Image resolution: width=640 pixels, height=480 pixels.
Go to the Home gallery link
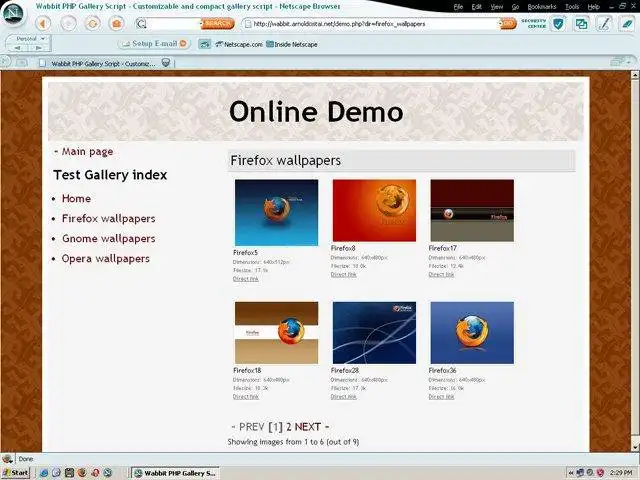coord(76,198)
